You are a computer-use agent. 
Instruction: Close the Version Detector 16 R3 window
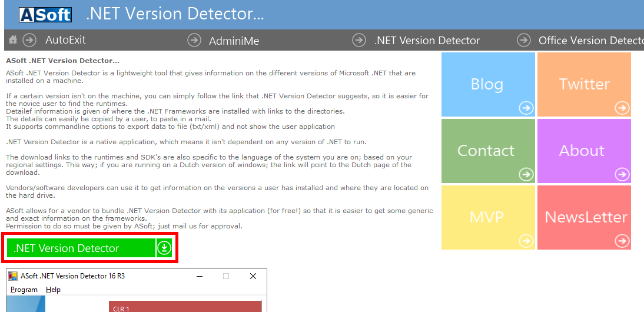tap(253, 276)
